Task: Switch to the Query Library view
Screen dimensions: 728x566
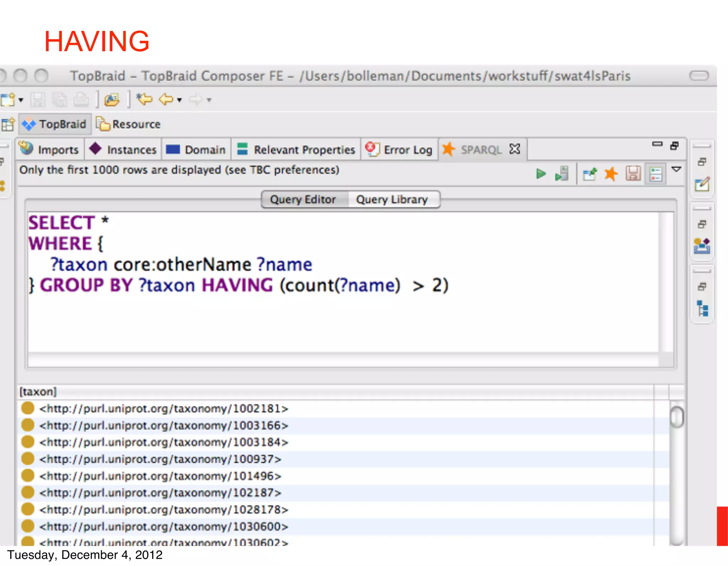Action: tap(392, 200)
